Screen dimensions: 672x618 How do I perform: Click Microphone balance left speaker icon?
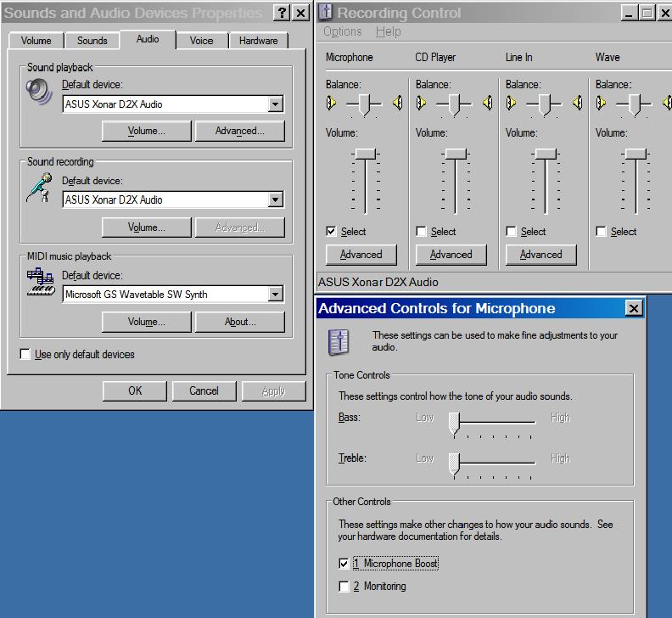pos(331,103)
